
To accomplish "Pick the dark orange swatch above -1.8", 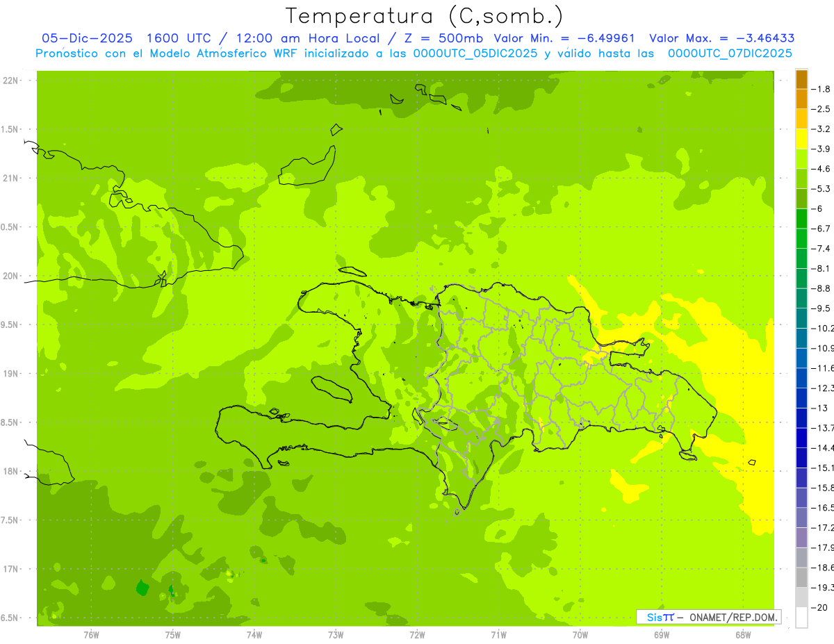I will point(801,79).
